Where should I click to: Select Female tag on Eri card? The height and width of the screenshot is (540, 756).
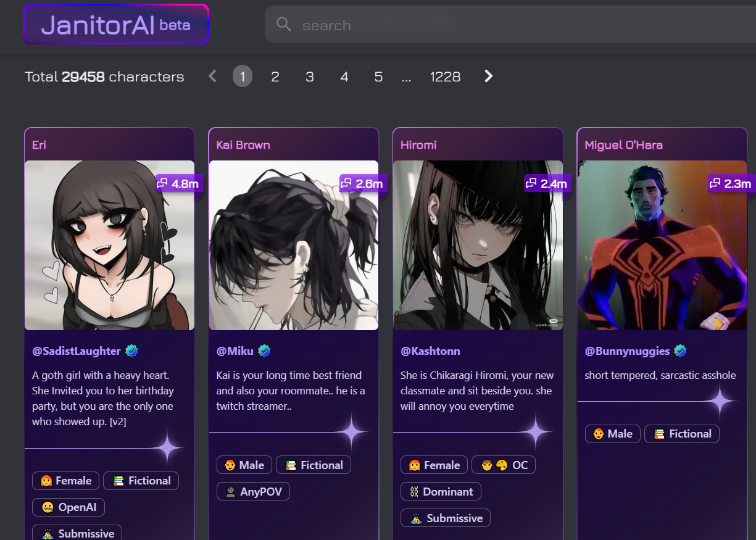pos(65,481)
